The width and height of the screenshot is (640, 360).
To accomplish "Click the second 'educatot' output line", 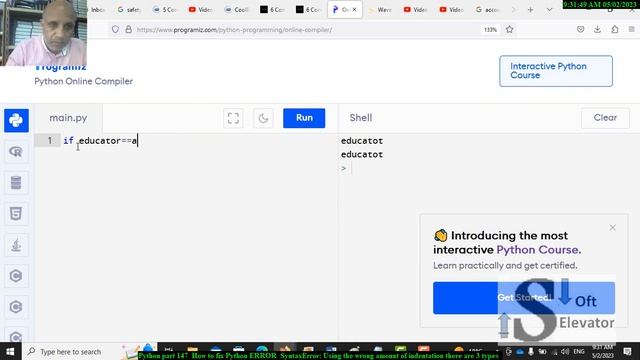I will tap(362, 155).
